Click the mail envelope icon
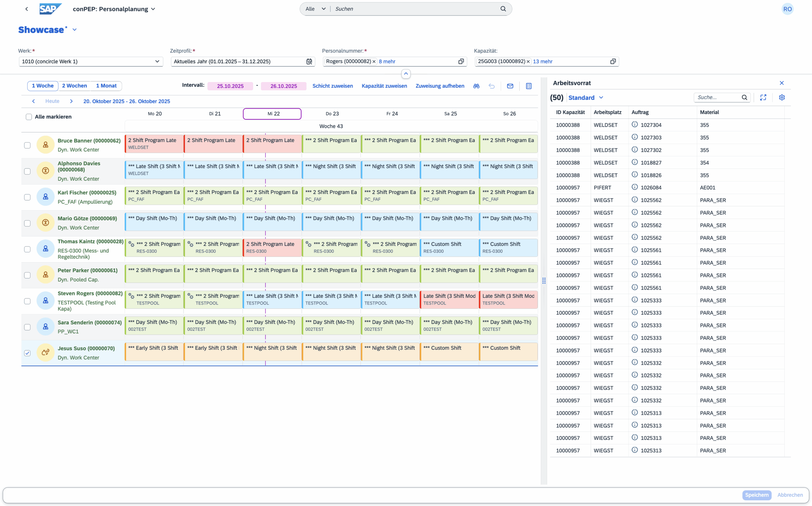The width and height of the screenshot is (812, 506). pos(510,86)
